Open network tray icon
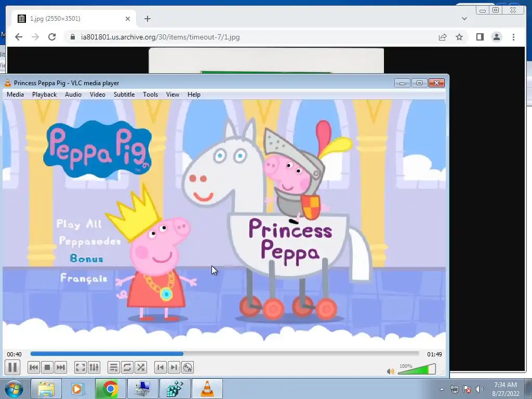Screen dimensions: 532x399 454,389
